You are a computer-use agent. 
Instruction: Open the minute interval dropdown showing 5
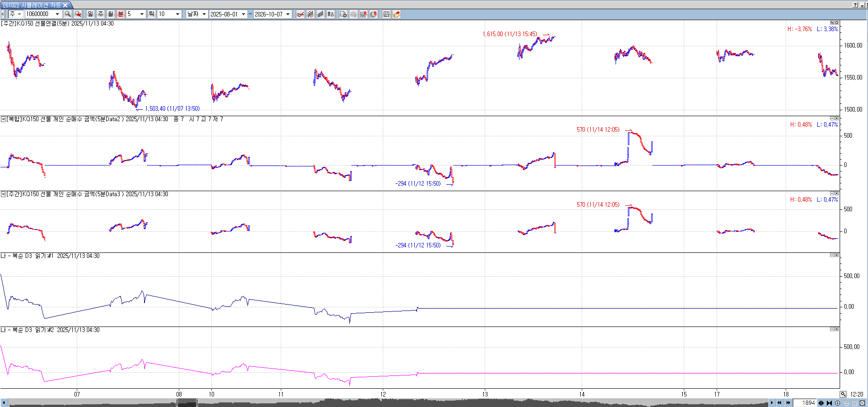pos(142,14)
